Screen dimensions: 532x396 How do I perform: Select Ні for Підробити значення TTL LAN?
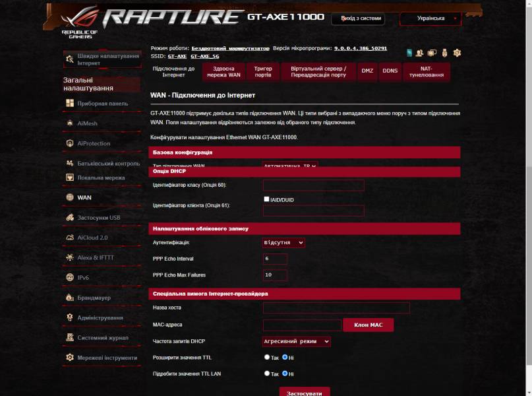285,374
